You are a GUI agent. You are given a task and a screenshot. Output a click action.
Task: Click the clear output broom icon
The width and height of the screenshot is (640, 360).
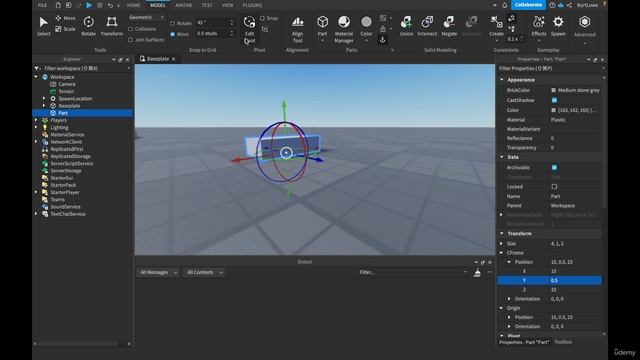[477, 273]
